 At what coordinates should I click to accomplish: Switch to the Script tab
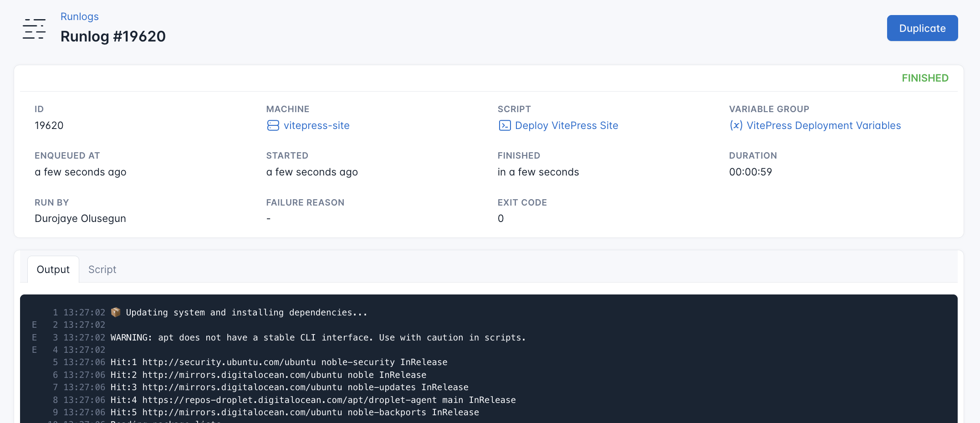coord(102,269)
